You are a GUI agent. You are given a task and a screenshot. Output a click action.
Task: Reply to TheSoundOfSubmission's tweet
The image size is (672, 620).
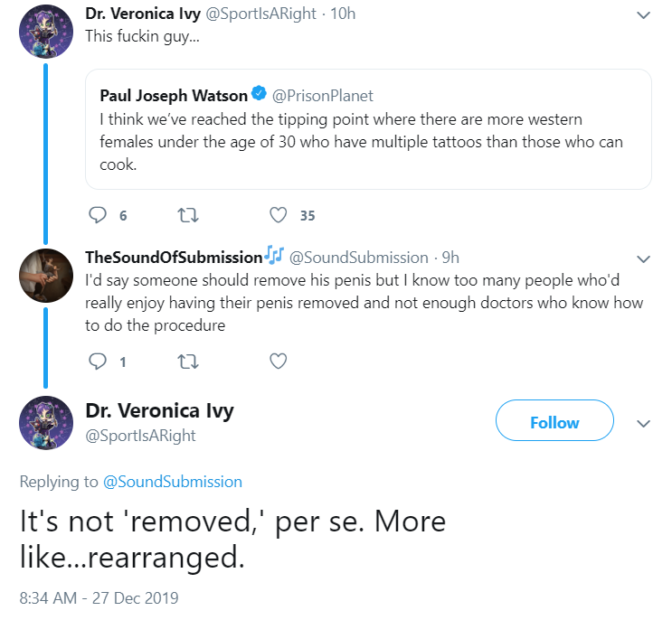pyautogui.click(x=98, y=362)
